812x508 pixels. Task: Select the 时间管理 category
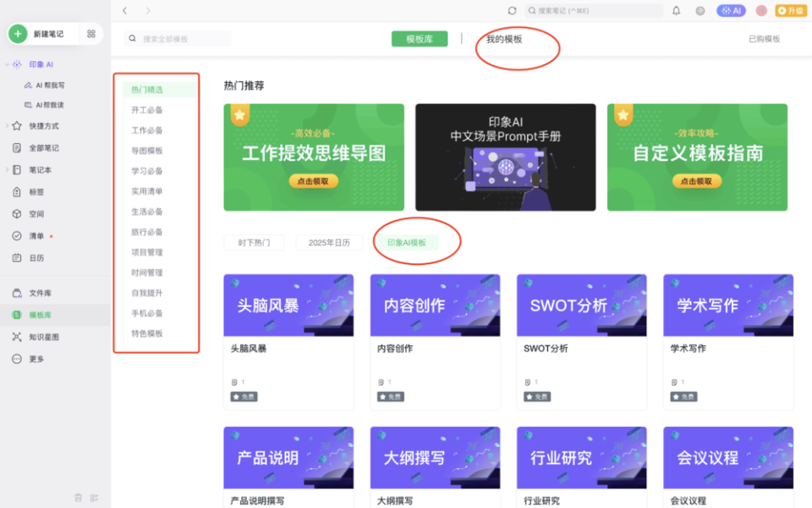coord(147,272)
